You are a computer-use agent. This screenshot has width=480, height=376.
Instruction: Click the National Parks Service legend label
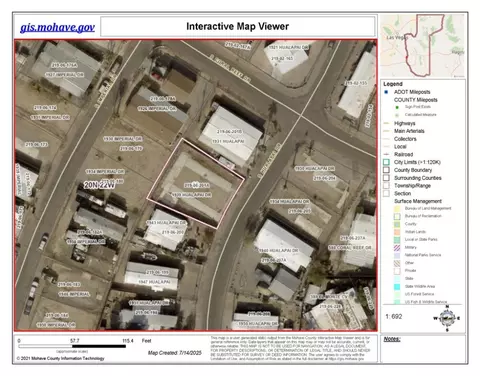423,255
